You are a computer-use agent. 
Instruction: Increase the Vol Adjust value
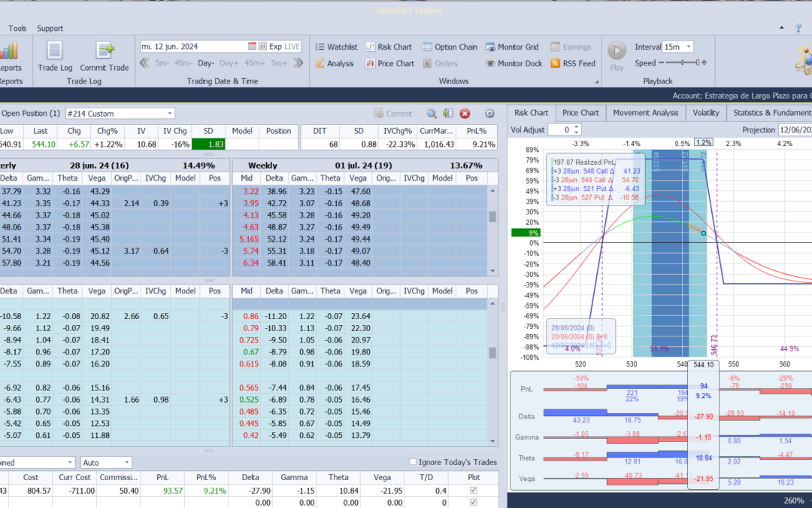coord(577,127)
